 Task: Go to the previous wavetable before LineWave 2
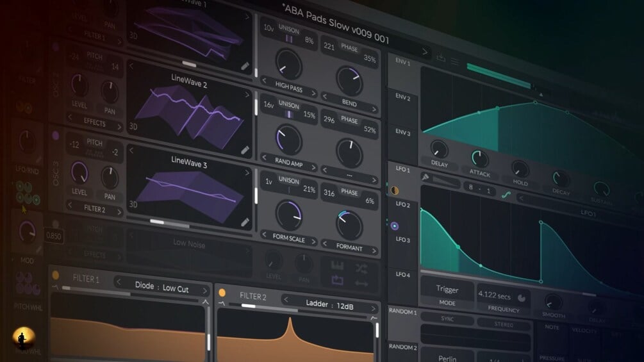(x=131, y=65)
